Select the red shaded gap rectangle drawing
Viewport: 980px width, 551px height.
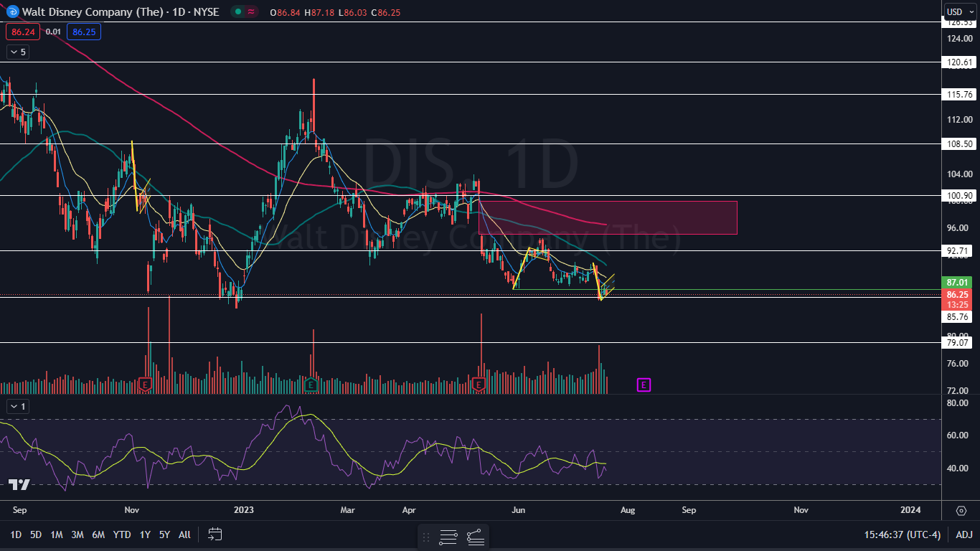(608, 217)
